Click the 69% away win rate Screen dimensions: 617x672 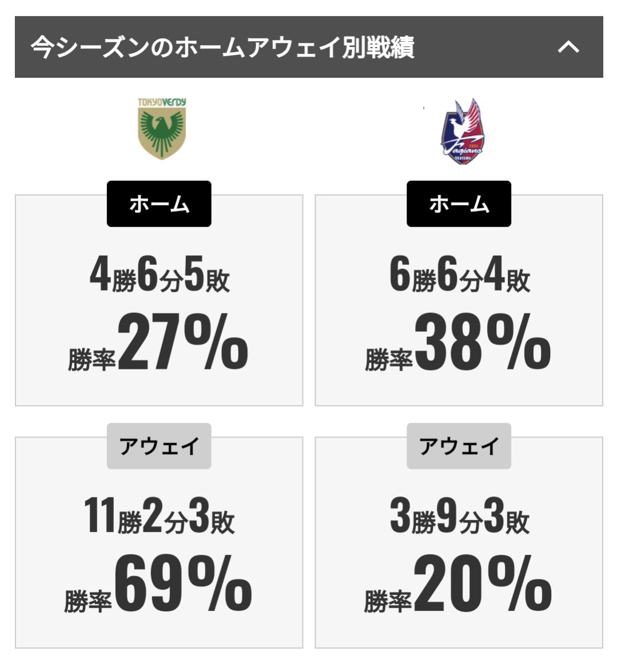[x=183, y=584]
